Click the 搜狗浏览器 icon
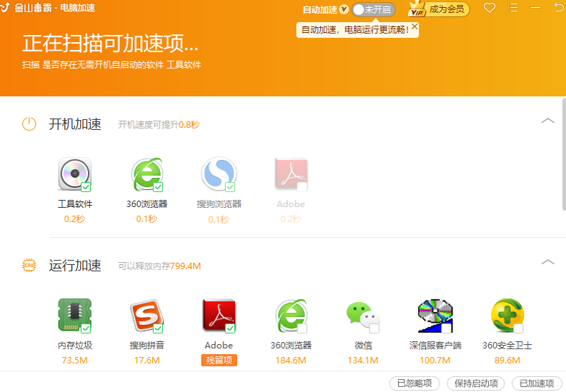Image resolution: width=566 pixels, height=392 pixels. (219, 174)
